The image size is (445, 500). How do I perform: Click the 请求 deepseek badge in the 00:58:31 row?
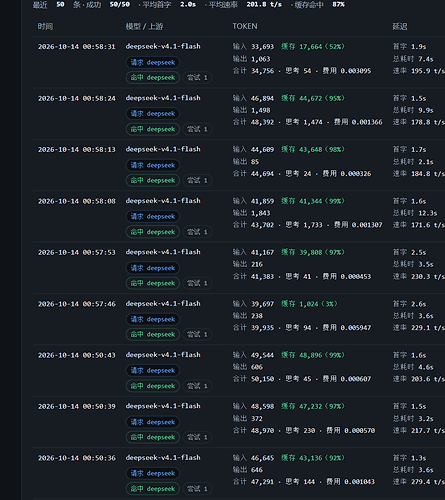(153, 62)
